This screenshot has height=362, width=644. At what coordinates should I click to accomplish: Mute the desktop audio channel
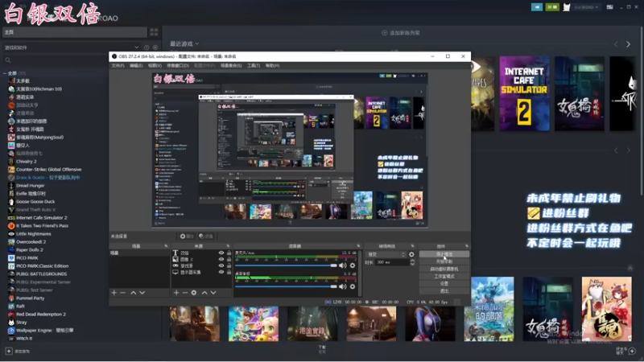(343, 286)
